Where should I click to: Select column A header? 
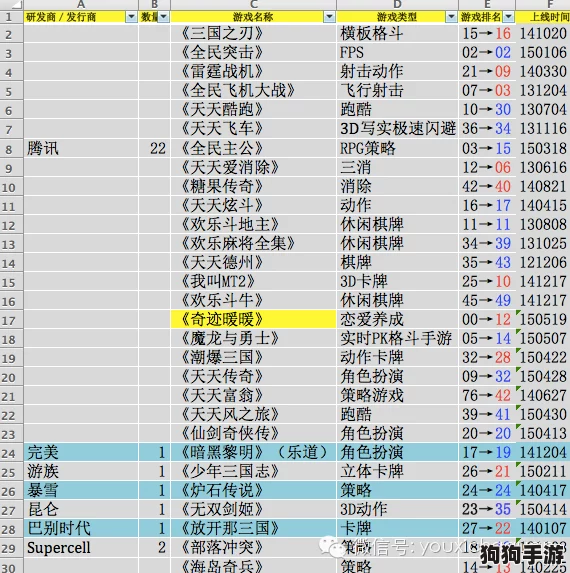click(81, 5)
